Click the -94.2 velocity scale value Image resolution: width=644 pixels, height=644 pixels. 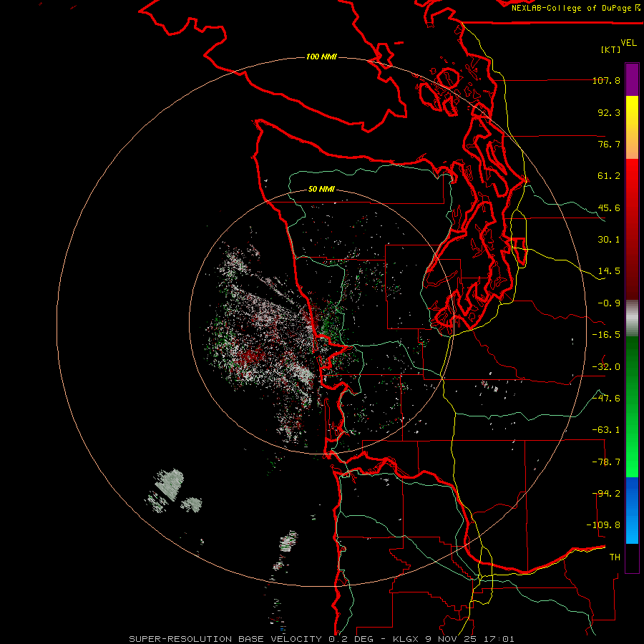point(606,493)
